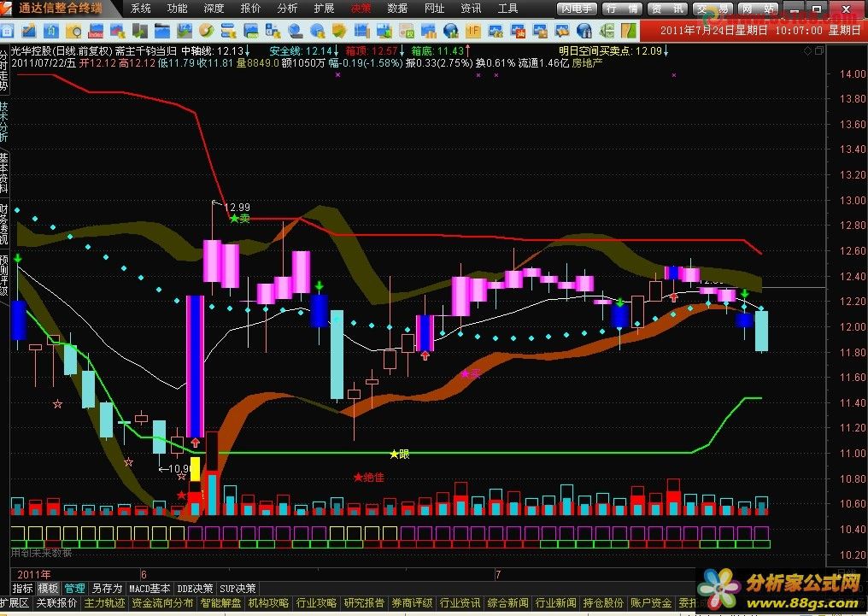The image size is (868, 616).
Task: Open the 持仓股份 bottom tab
Action: 603,602
